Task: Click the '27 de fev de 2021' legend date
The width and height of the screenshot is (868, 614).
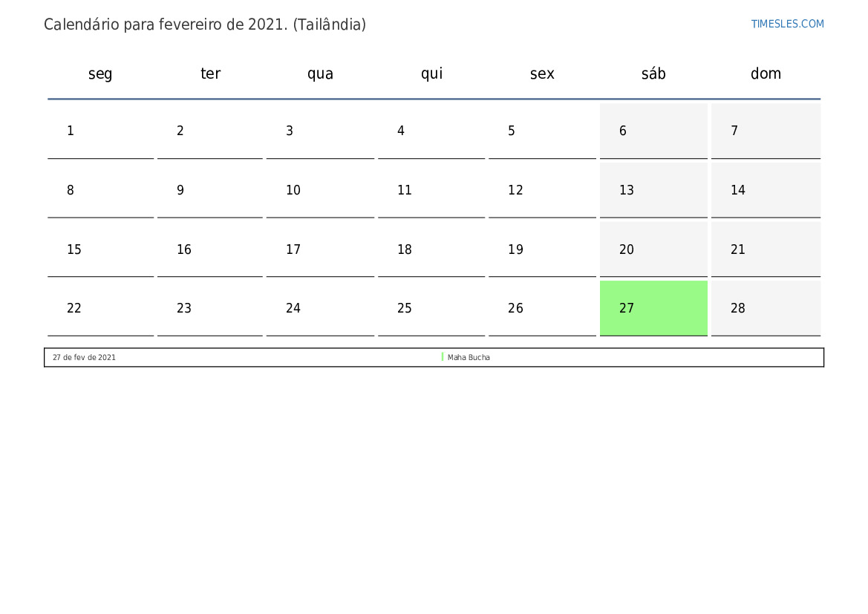Action: 84,358
